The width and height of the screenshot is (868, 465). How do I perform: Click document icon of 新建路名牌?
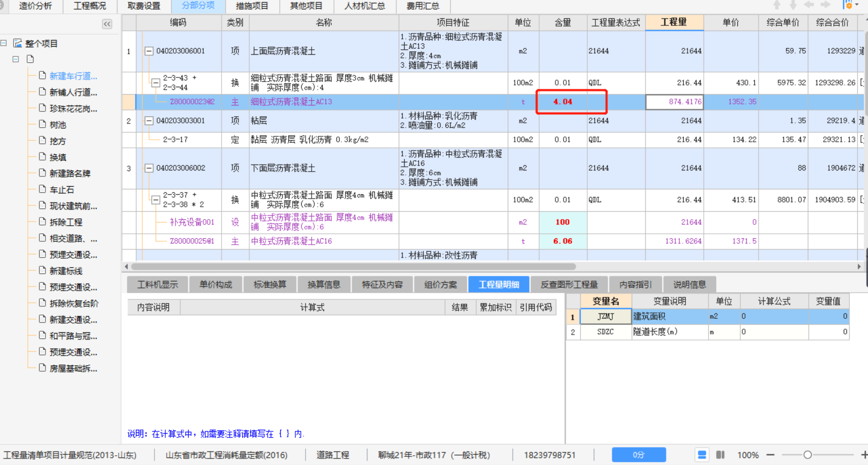pyautogui.click(x=42, y=173)
